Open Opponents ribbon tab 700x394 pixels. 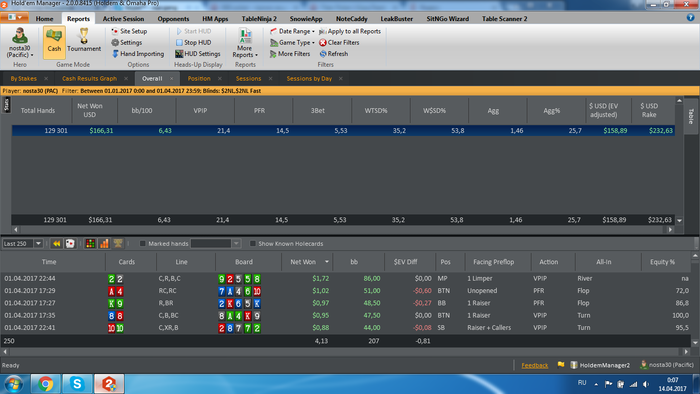point(173,19)
